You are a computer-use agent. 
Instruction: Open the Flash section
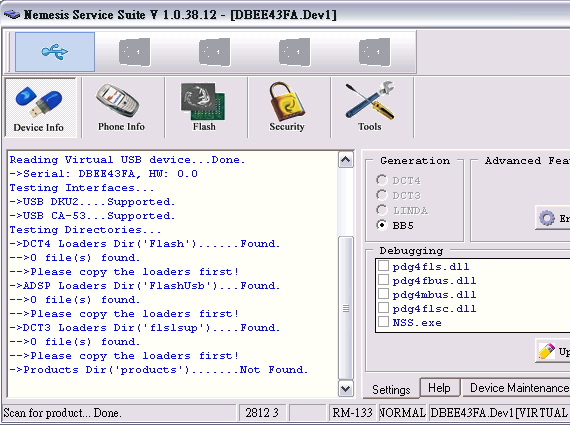(x=204, y=108)
